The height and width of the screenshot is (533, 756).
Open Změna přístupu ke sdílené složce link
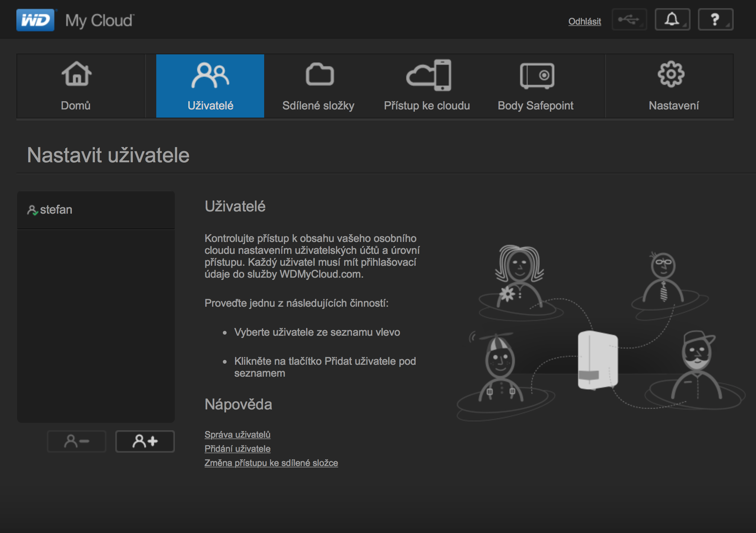click(x=271, y=463)
